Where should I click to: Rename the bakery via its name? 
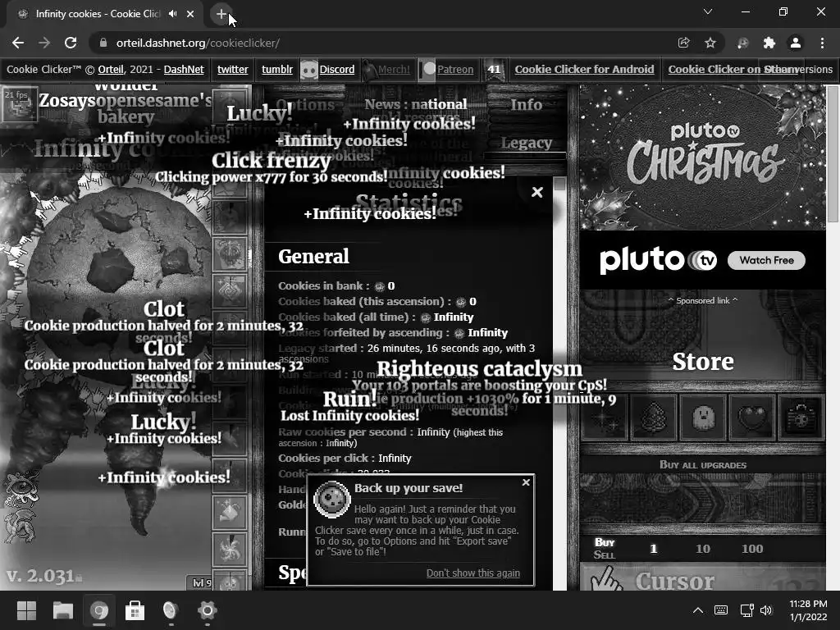click(x=126, y=107)
